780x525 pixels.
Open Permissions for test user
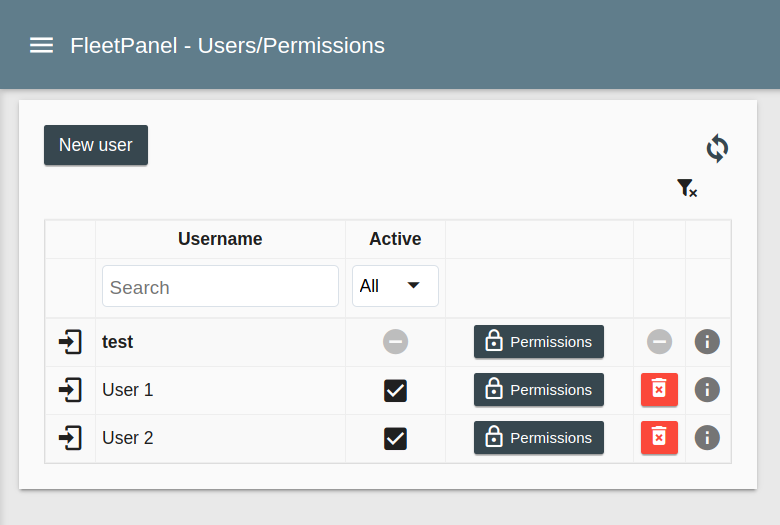(x=539, y=342)
